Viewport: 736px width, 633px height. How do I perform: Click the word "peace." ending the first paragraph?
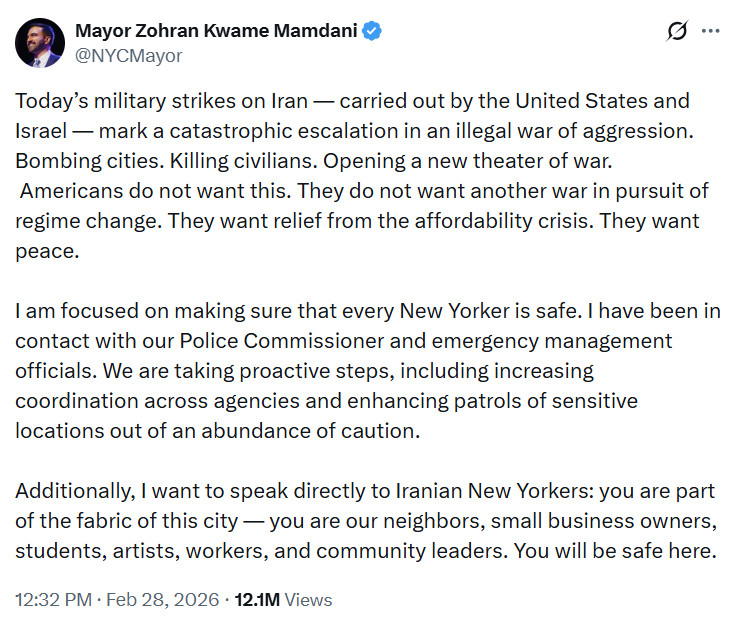(44, 251)
